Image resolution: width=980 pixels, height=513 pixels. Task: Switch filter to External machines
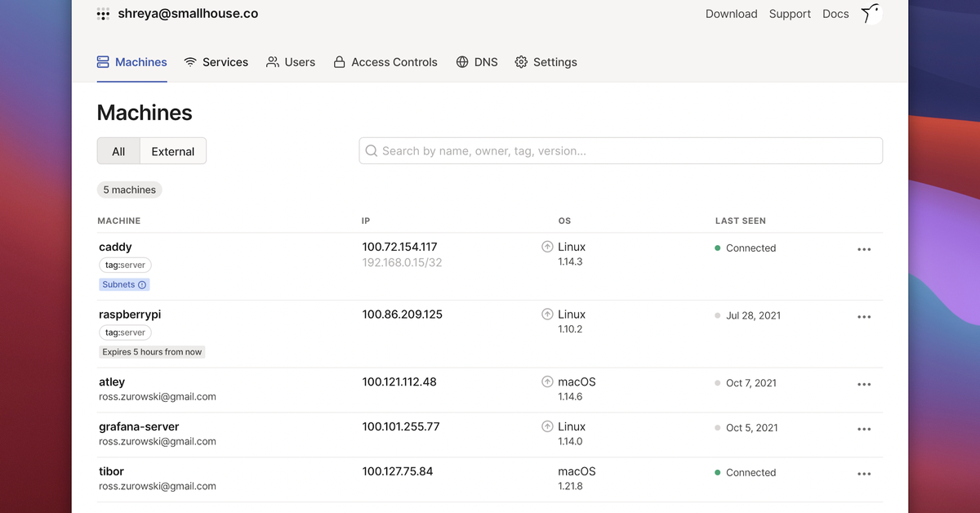pyautogui.click(x=173, y=151)
